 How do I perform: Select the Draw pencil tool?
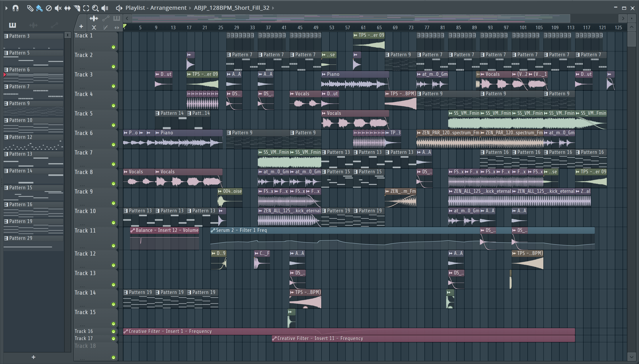coord(30,8)
